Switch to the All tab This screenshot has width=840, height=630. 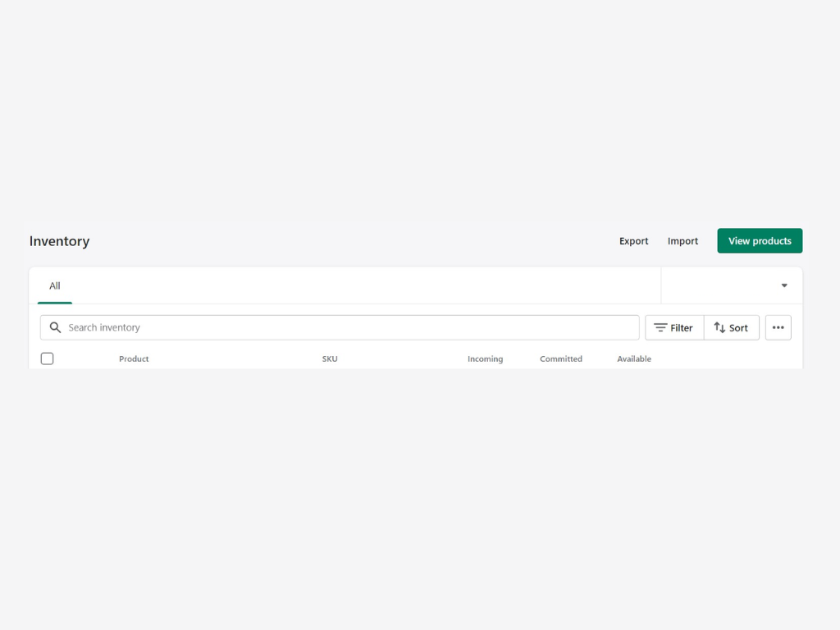tap(55, 286)
